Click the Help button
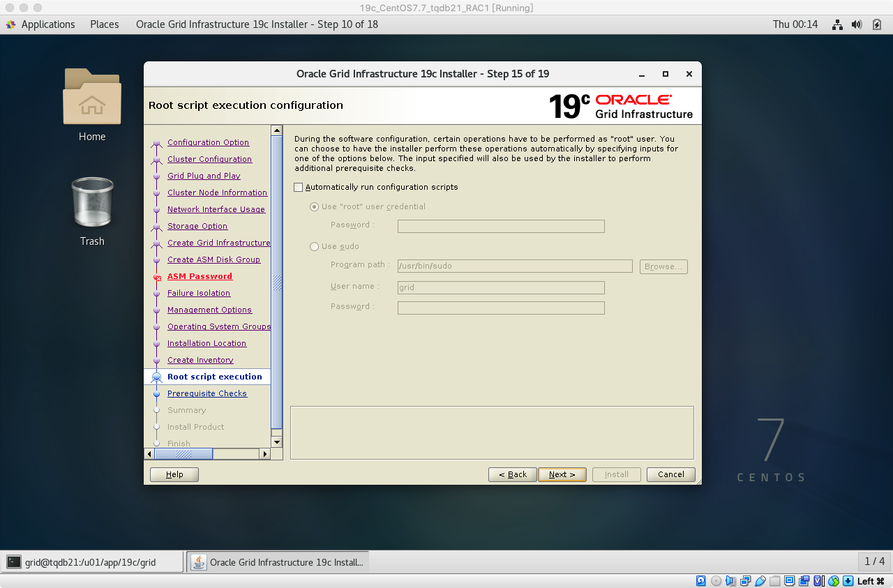 [x=174, y=474]
